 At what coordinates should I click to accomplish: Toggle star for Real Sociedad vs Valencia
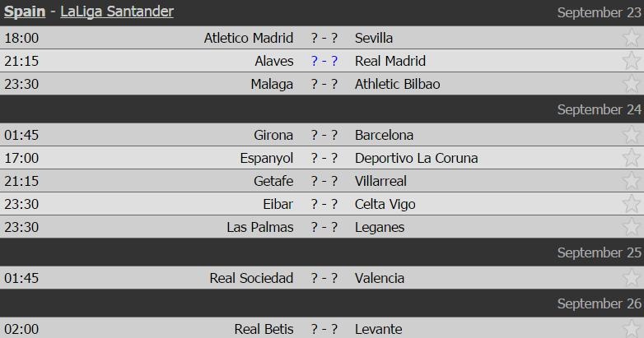click(631, 278)
